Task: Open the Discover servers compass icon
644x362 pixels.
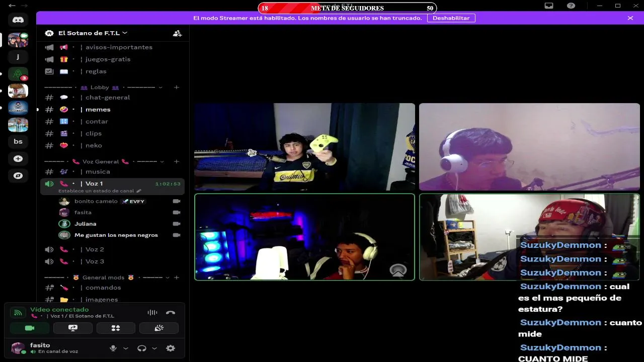Action: point(18,175)
